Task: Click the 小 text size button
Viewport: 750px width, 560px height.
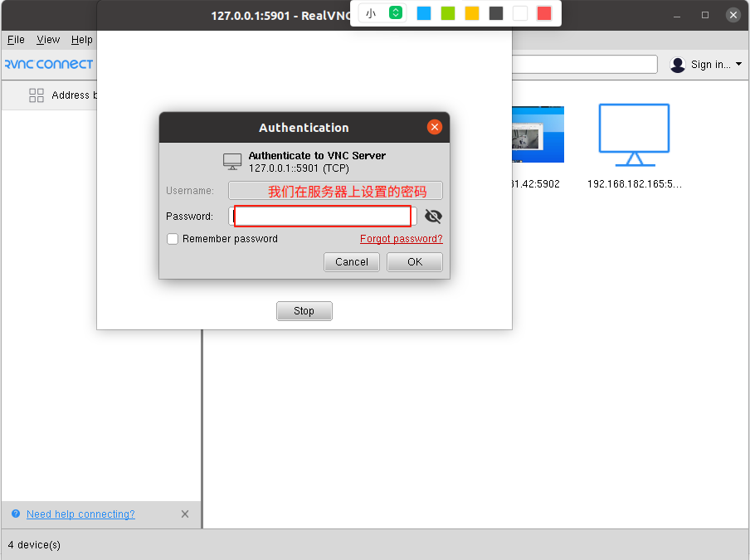Action: 371,13
